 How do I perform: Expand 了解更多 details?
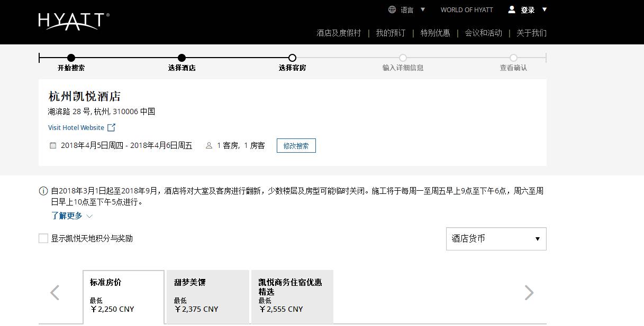click(72, 216)
